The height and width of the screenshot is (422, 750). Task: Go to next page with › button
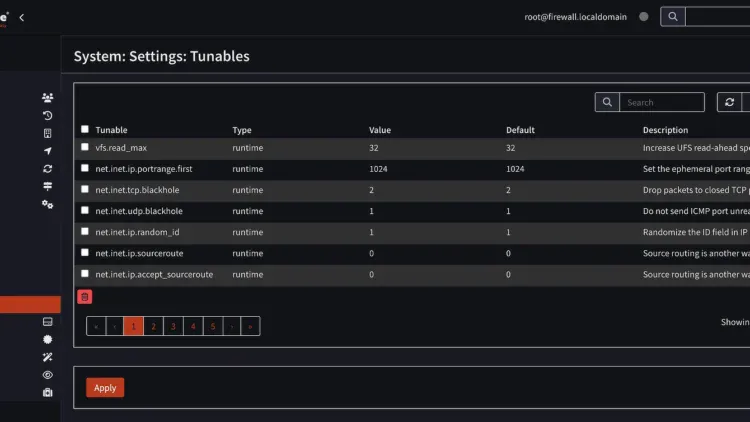pos(232,326)
